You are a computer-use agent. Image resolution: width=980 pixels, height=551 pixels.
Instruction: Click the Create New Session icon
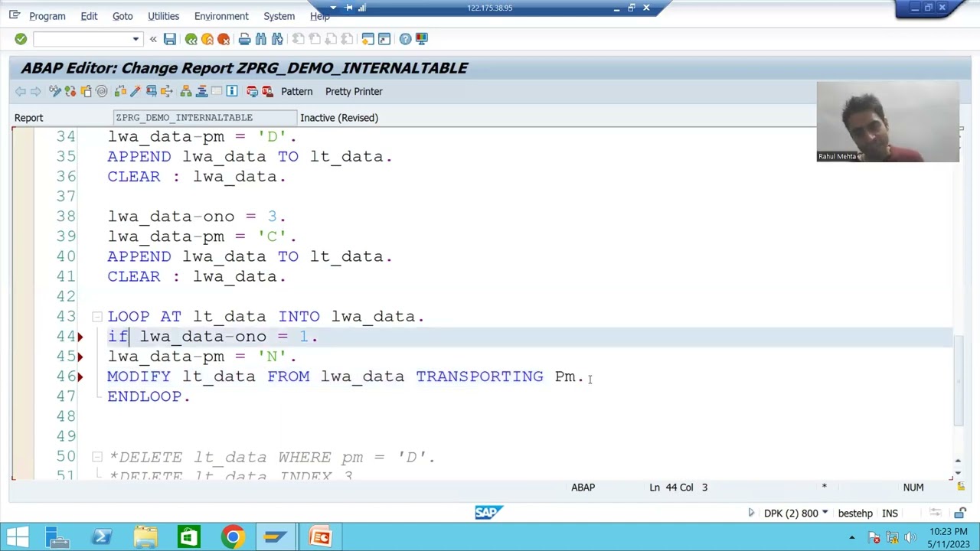coord(368,39)
